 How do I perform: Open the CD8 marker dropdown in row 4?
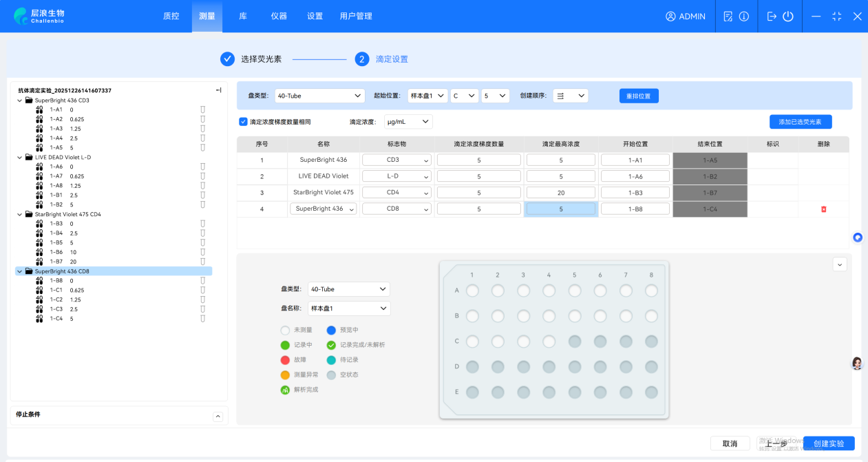click(x=396, y=209)
